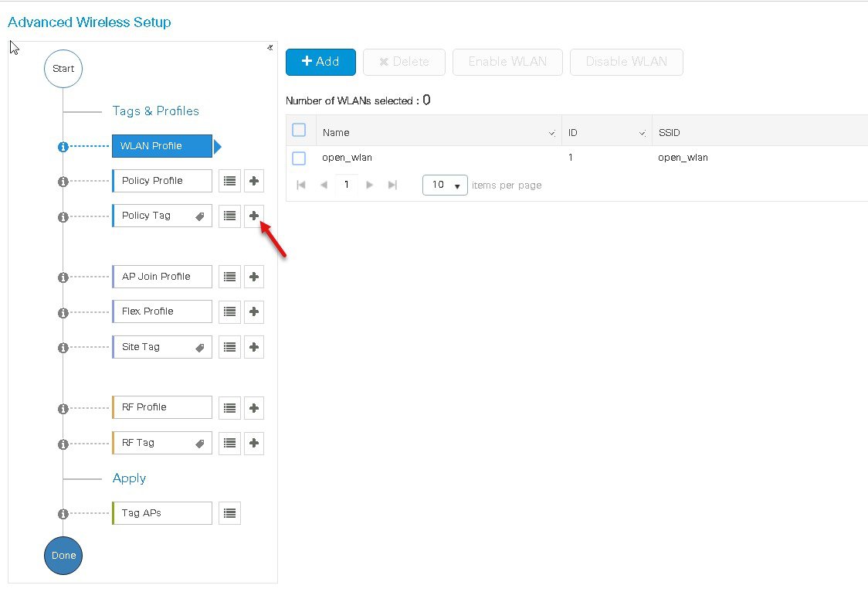The image size is (868, 592).
Task: Click open_wlan in the SSID column
Action: (x=683, y=158)
